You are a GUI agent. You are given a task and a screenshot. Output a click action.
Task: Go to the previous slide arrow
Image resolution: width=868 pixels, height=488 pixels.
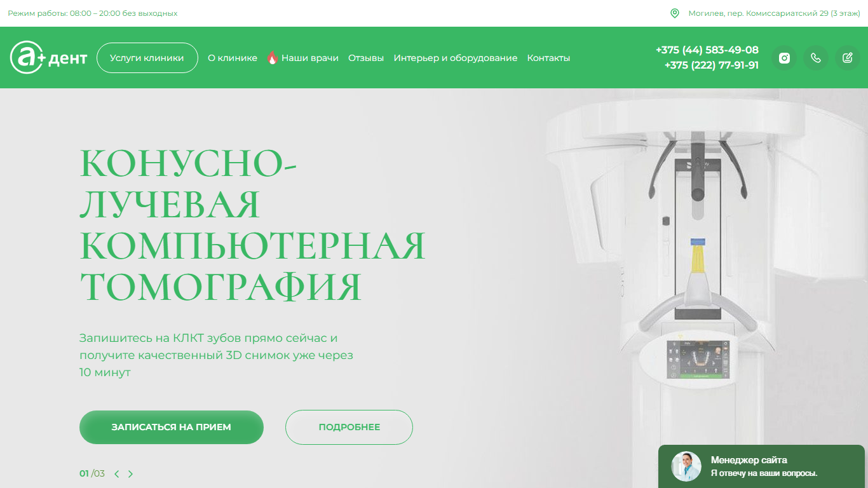(117, 473)
